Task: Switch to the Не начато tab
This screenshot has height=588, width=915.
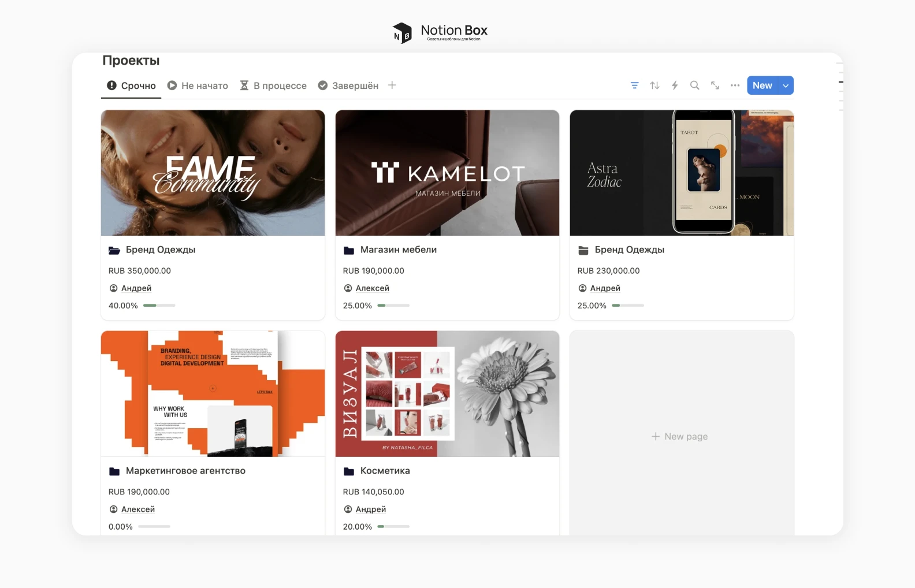Action: click(x=198, y=85)
